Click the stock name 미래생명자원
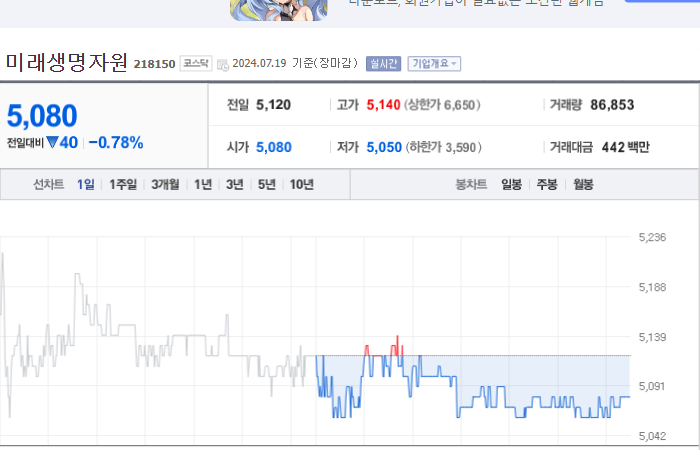The image size is (700, 450). [x=67, y=62]
